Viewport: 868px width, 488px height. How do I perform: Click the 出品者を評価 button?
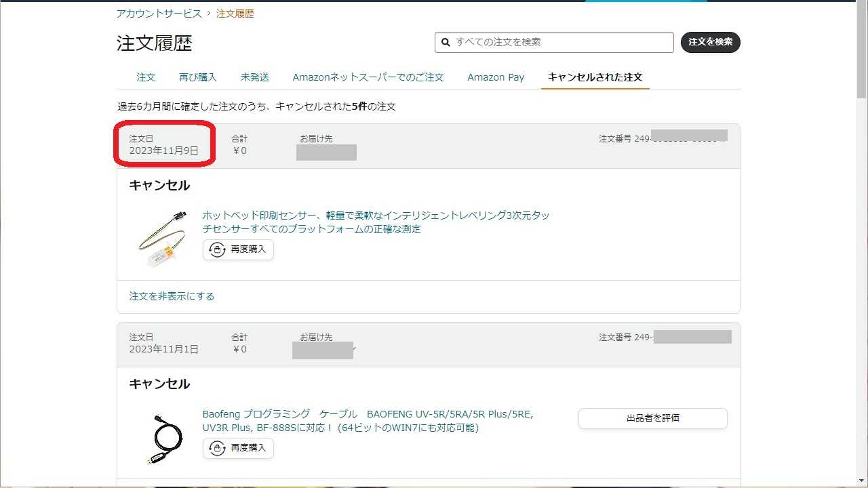652,418
